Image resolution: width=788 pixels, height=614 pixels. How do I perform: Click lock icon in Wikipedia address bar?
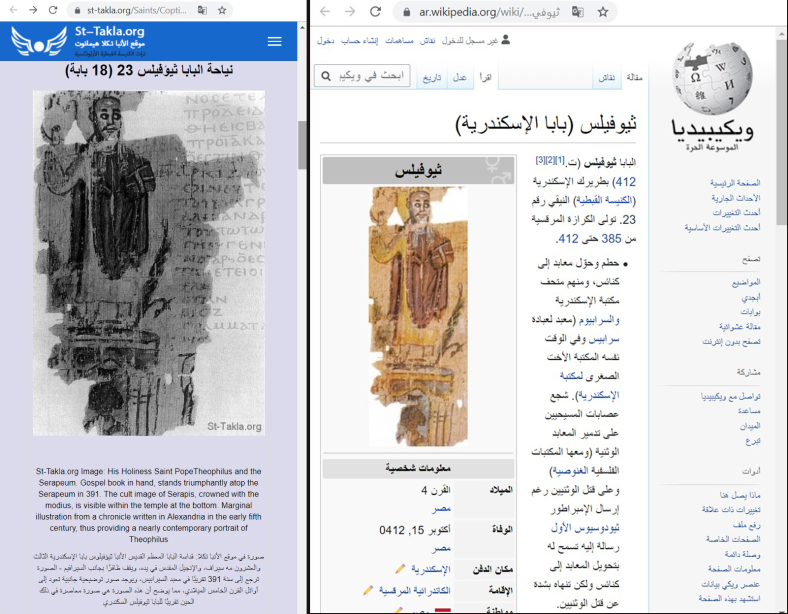point(407,12)
